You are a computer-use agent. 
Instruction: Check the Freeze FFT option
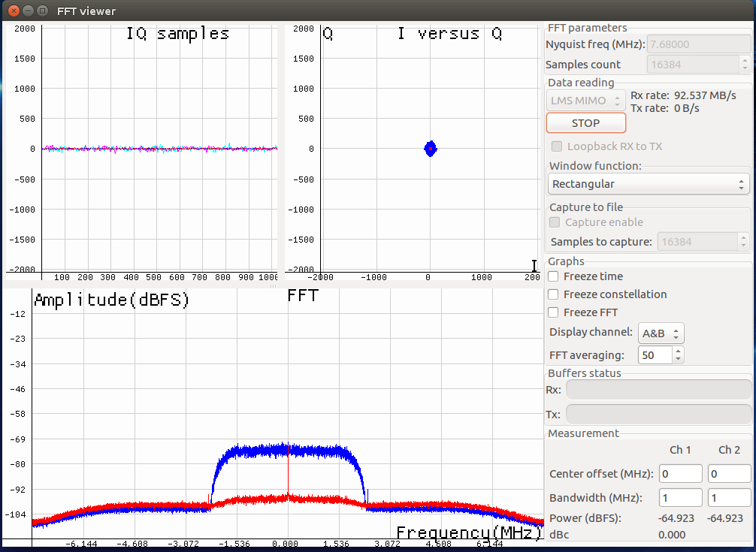pos(554,312)
